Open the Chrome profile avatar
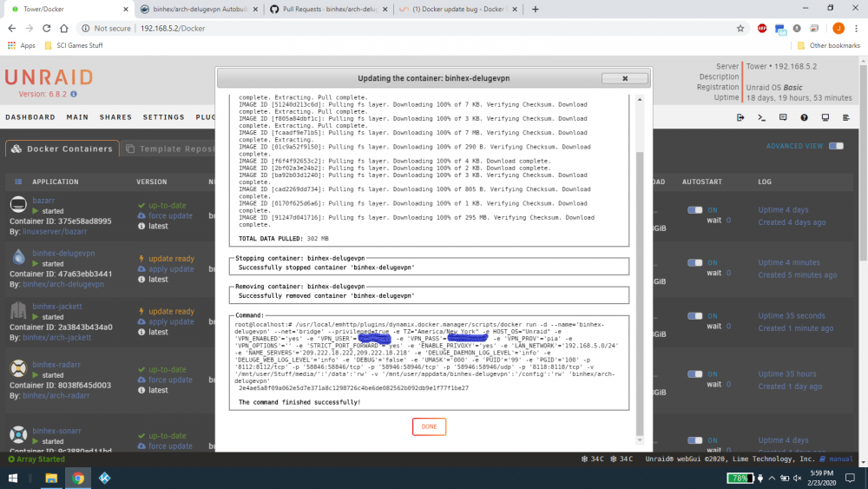The image size is (868, 489). pyautogui.click(x=838, y=29)
